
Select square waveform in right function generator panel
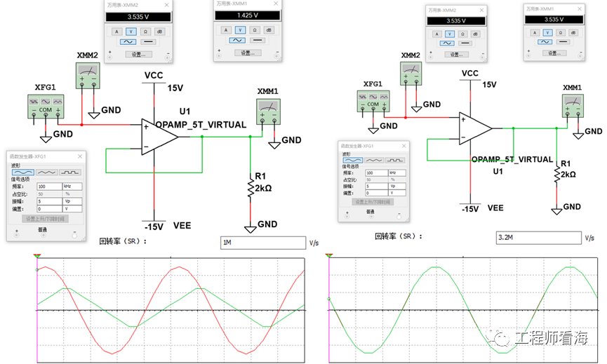coord(396,161)
